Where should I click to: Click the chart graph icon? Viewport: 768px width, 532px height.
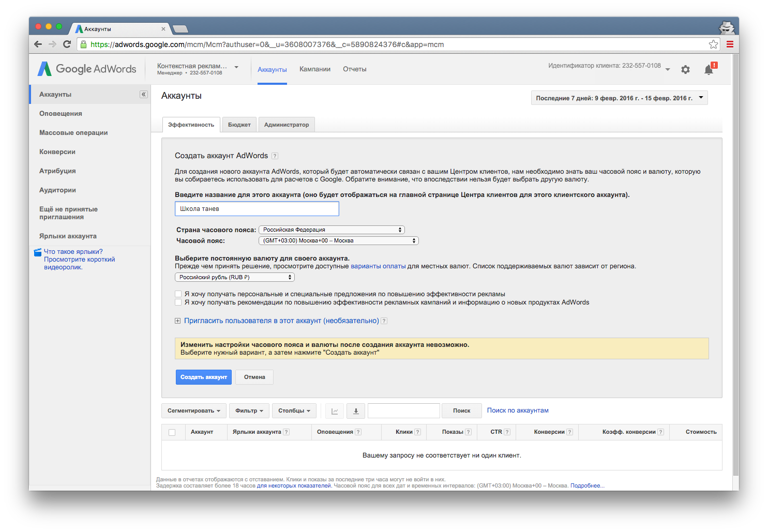[x=335, y=411]
